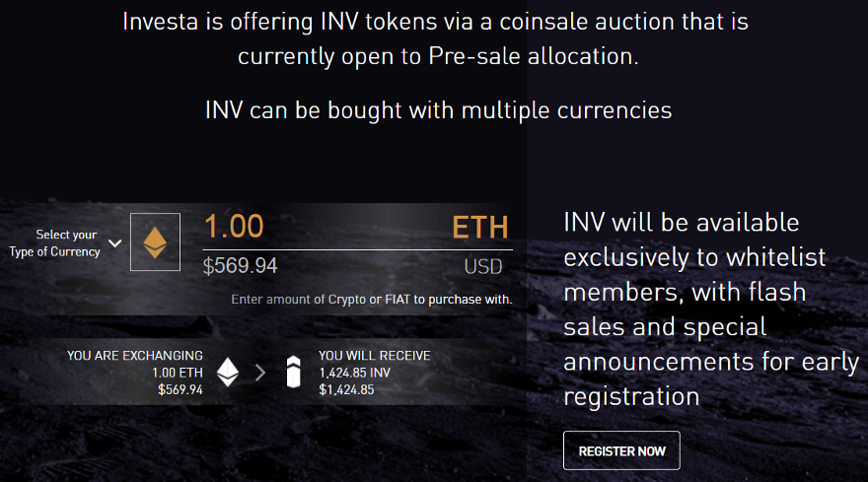Click the whitelist members announcement text

(711, 310)
